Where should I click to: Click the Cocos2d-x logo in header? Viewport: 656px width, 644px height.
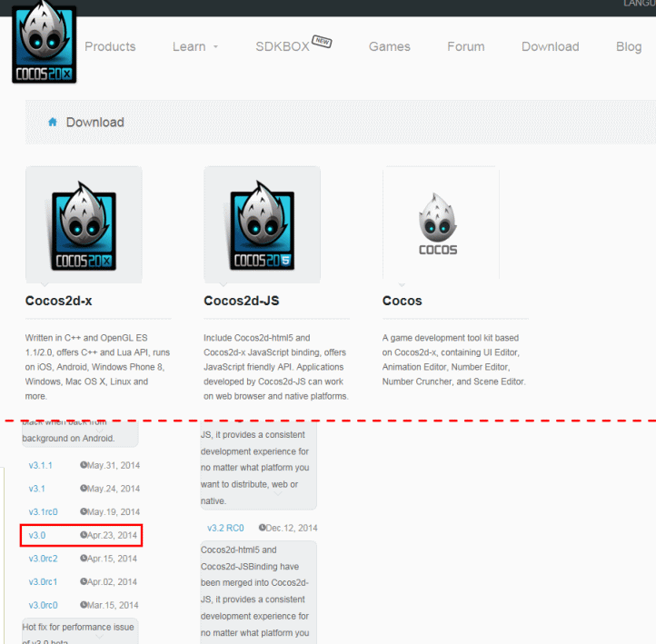click(44, 42)
